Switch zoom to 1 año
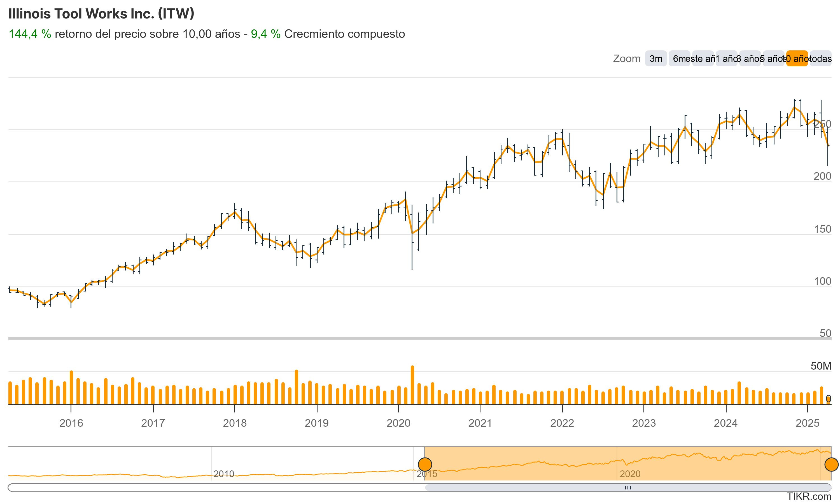The height and width of the screenshot is (504, 840). [726, 59]
